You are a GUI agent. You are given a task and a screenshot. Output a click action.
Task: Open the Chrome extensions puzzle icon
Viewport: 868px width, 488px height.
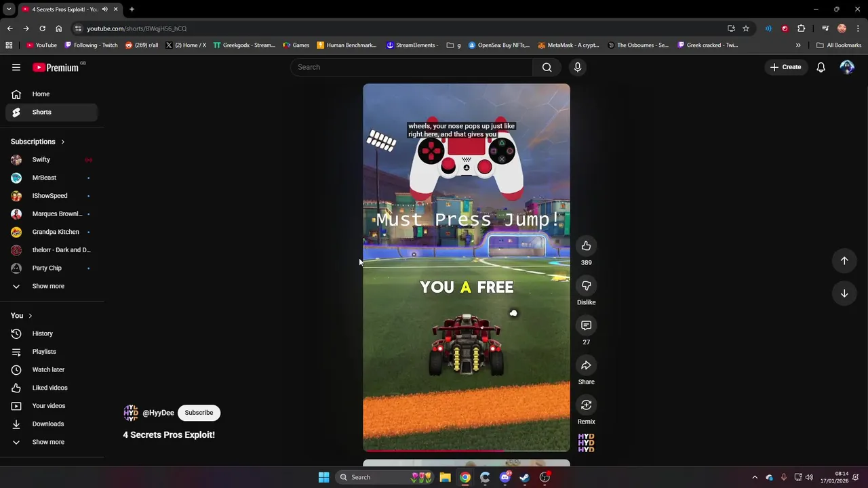(x=801, y=28)
